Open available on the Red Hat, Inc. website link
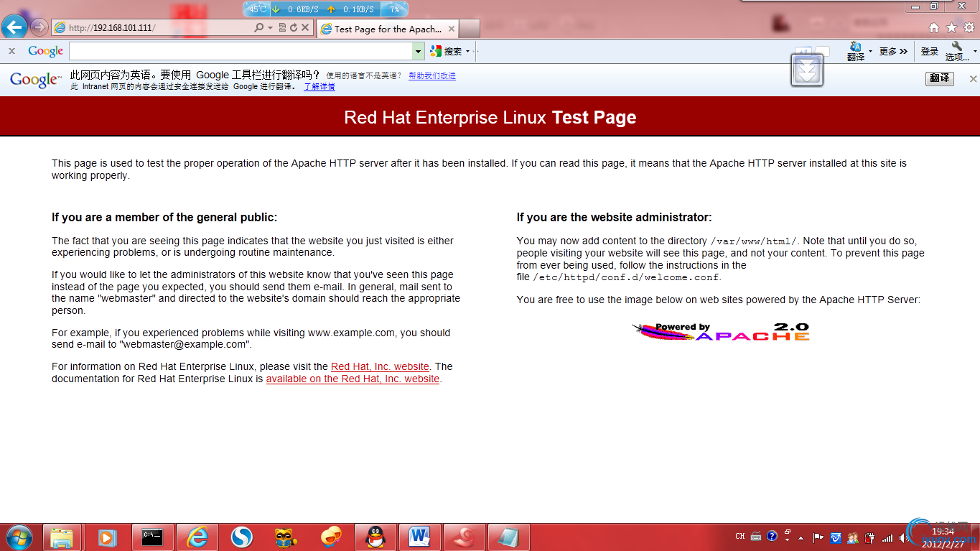Viewport: 980px width, 551px height. coord(353,379)
